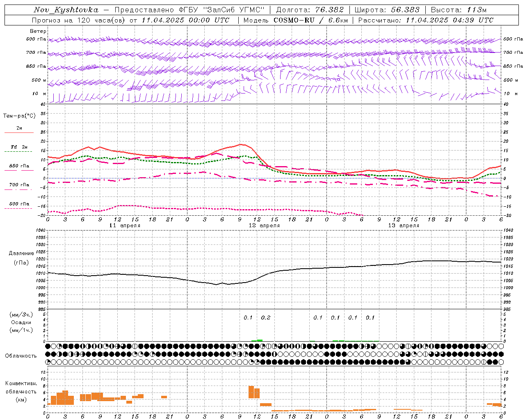Viewport: 525px width, 420px height.
Task: Select the forecast text Прогноз на 120 часа(ов)
Action: coord(79,20)
